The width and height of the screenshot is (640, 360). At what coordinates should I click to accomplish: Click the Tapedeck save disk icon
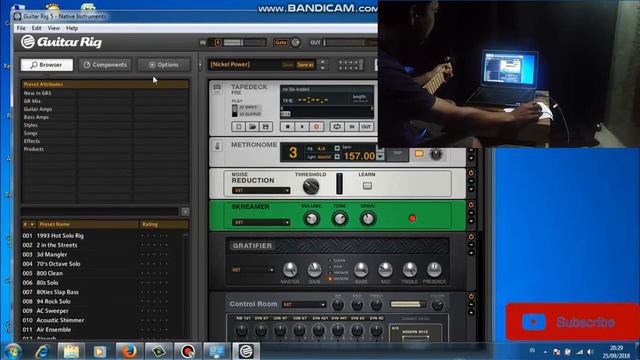[x=266, y=127]
